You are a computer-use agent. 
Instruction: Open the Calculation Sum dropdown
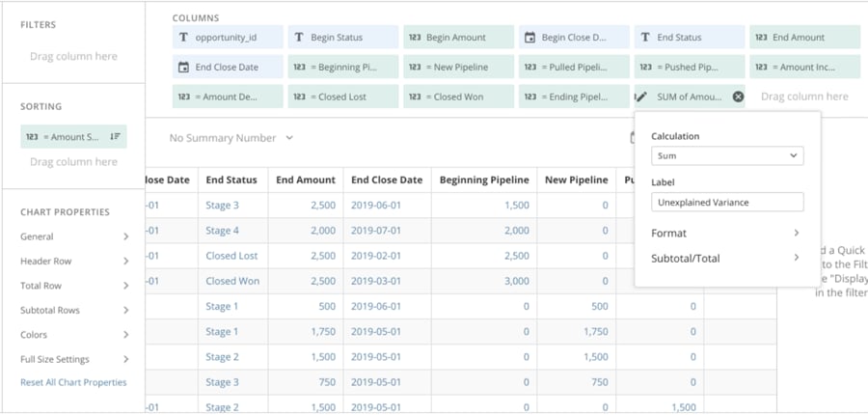[x=727, y=155]
